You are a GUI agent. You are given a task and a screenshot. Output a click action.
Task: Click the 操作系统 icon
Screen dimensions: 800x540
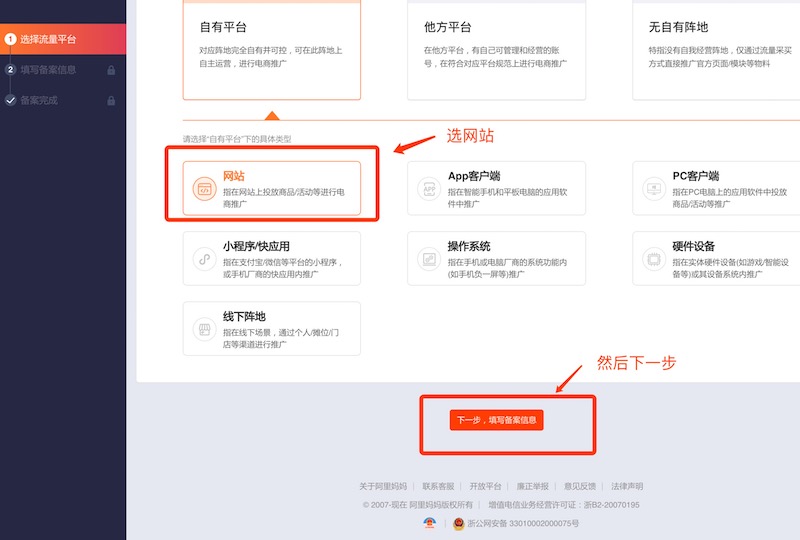(429, 259)
